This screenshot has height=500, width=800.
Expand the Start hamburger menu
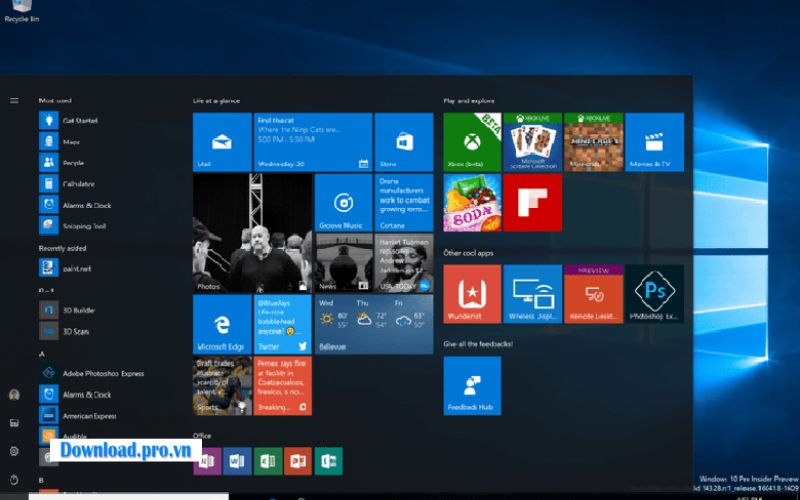tap(14, 101)
